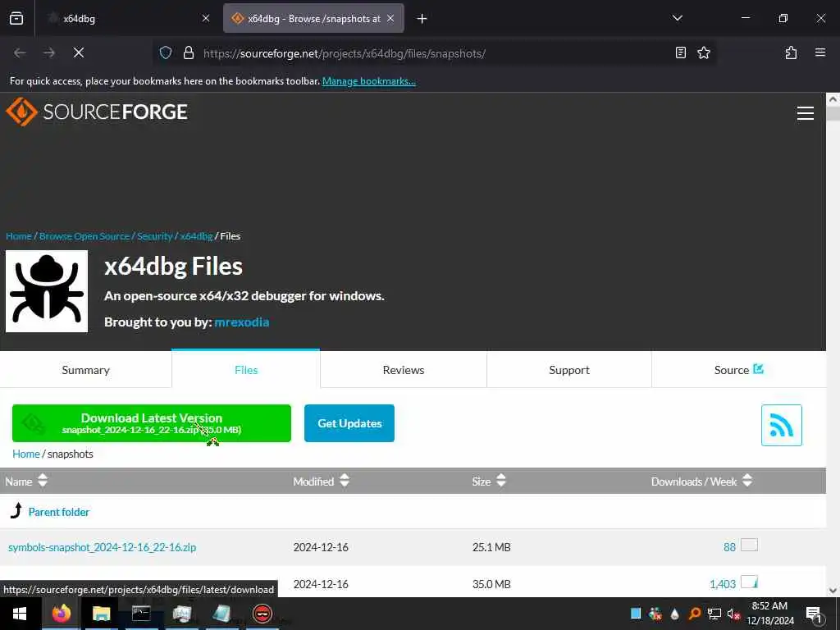Image resolution: width=840 pixels, height=630 pixels.
Task: Open Browse Open Source breadcrumb
Action: [84, 235]
